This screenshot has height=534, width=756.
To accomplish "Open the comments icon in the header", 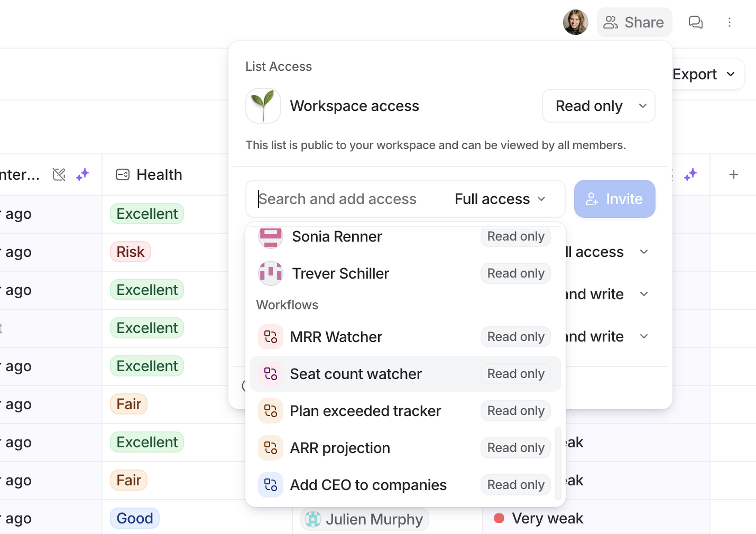I will (695, 22).
